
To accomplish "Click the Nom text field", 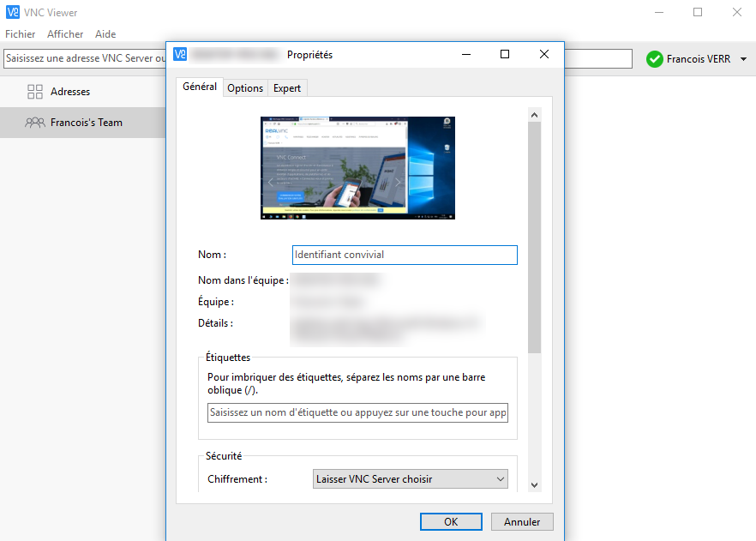I will pyautogui.click(x=405, y=255).
